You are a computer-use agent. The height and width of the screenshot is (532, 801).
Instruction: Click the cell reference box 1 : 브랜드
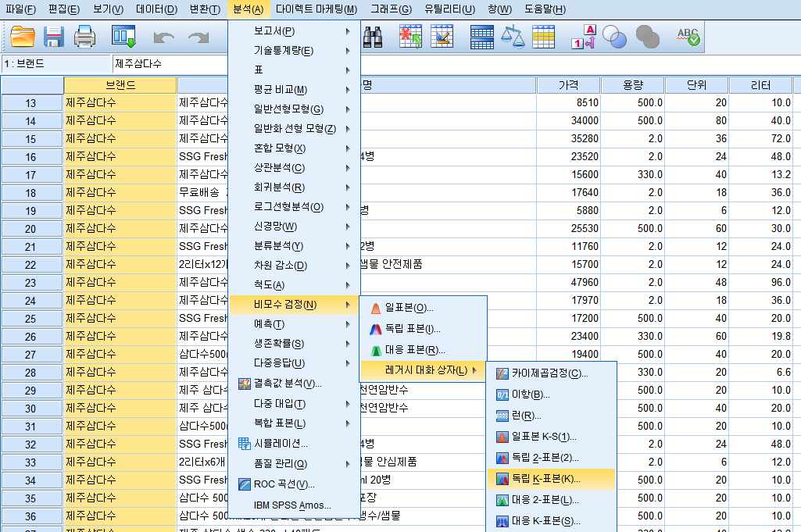pos(55,64)
